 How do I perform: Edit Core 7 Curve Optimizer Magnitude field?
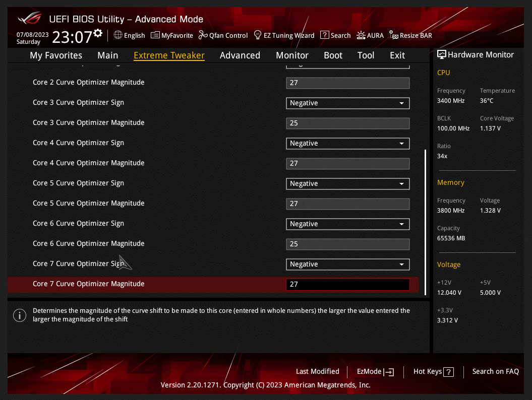point(348,285)
